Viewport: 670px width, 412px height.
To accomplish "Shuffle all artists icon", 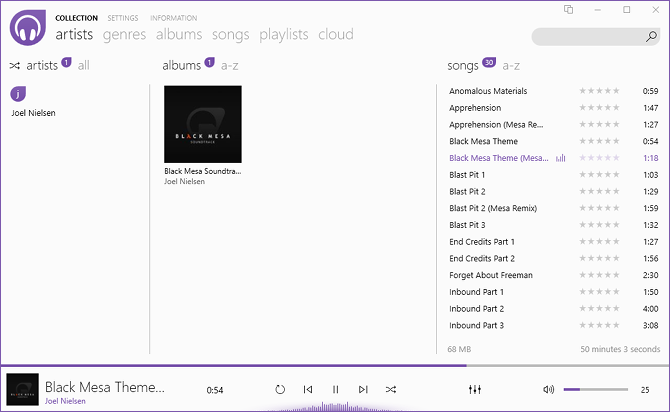I will 15,66.
